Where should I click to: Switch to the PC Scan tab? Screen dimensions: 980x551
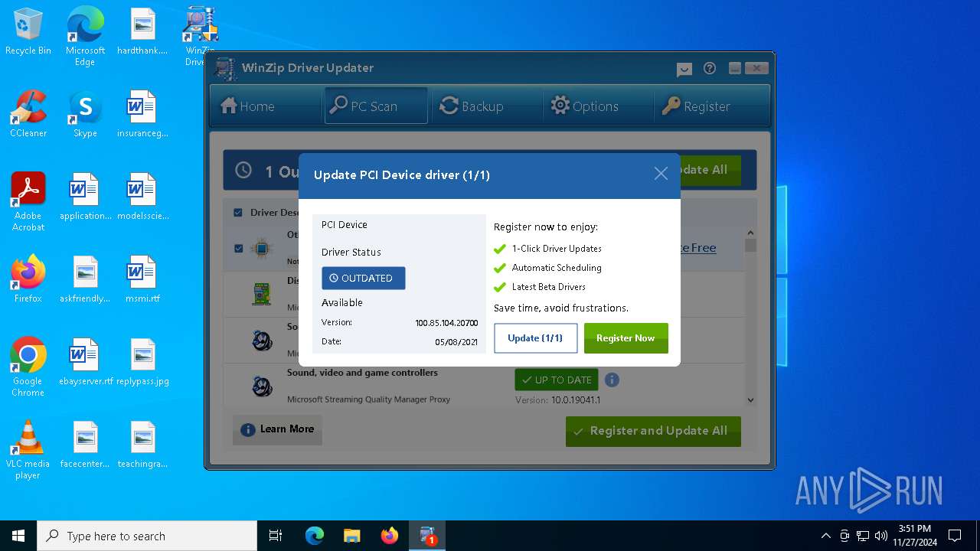[376, 106]
